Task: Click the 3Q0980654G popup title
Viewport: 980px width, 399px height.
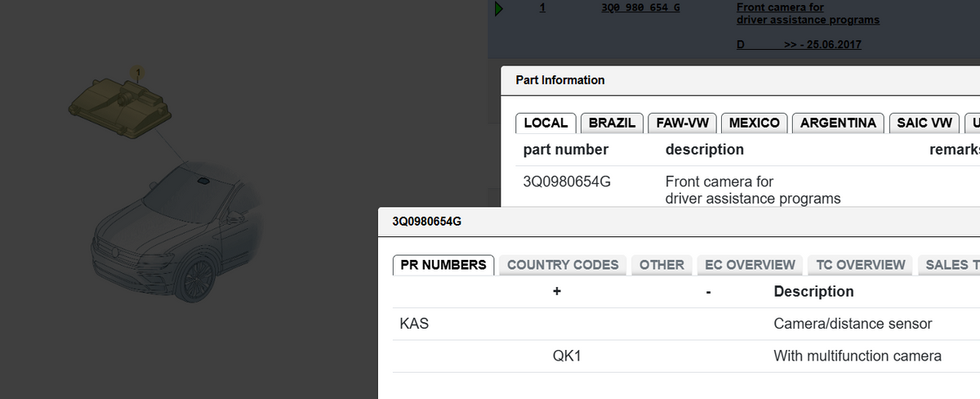Action: point(427,222)
